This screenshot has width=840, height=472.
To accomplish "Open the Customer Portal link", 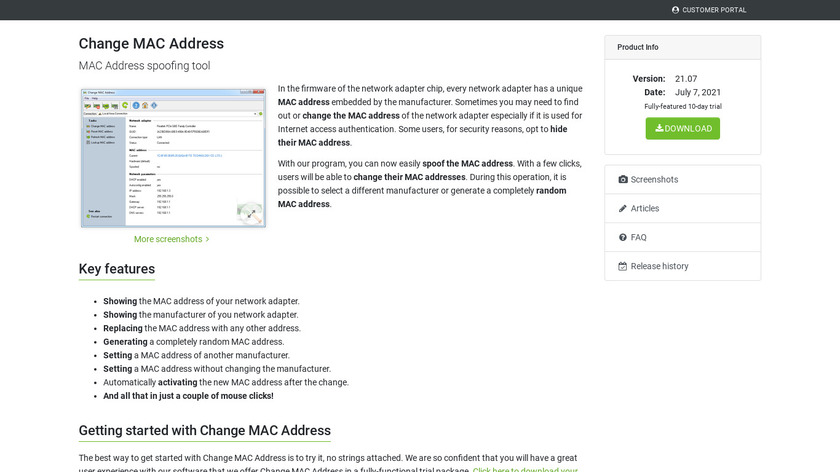I will click(709, 10).
